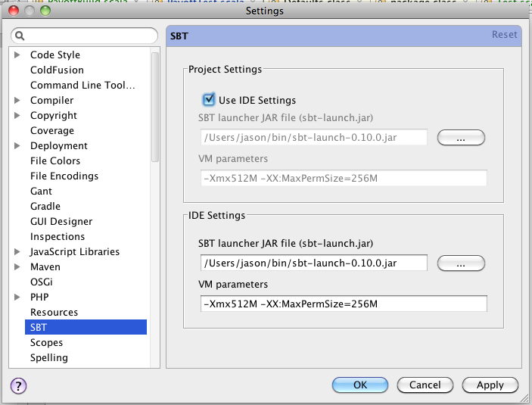Expand the Compiler settings node
Viewport: 532px width, 405px height.
click(17, 100)
